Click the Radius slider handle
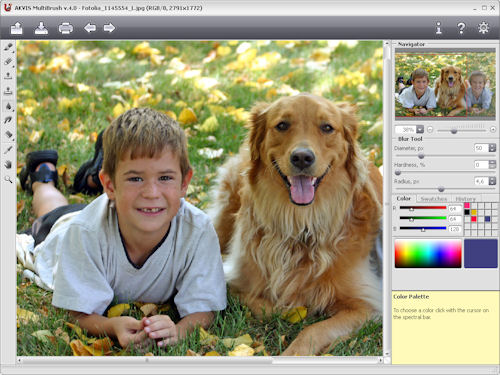This screenshot has height=375, width=500. click(441, 189)
